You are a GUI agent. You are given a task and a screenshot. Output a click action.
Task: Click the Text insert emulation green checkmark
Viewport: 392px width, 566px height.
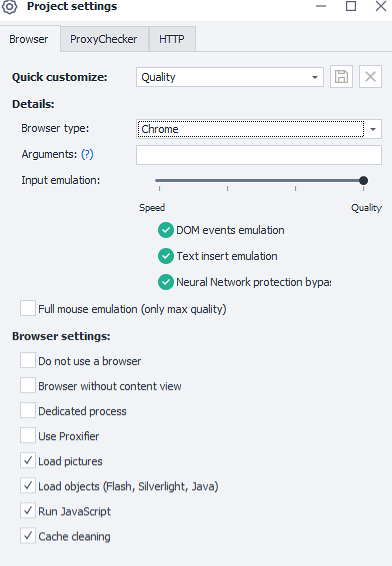click(x=165, y=257)
